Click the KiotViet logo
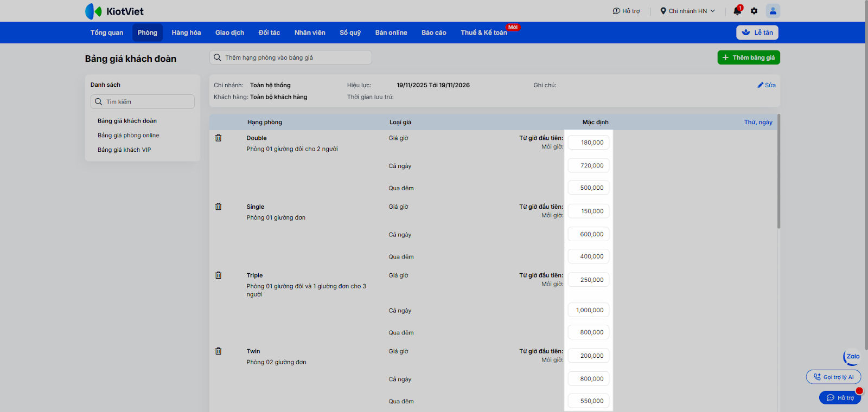868x412 pixels. coord(114,11)
